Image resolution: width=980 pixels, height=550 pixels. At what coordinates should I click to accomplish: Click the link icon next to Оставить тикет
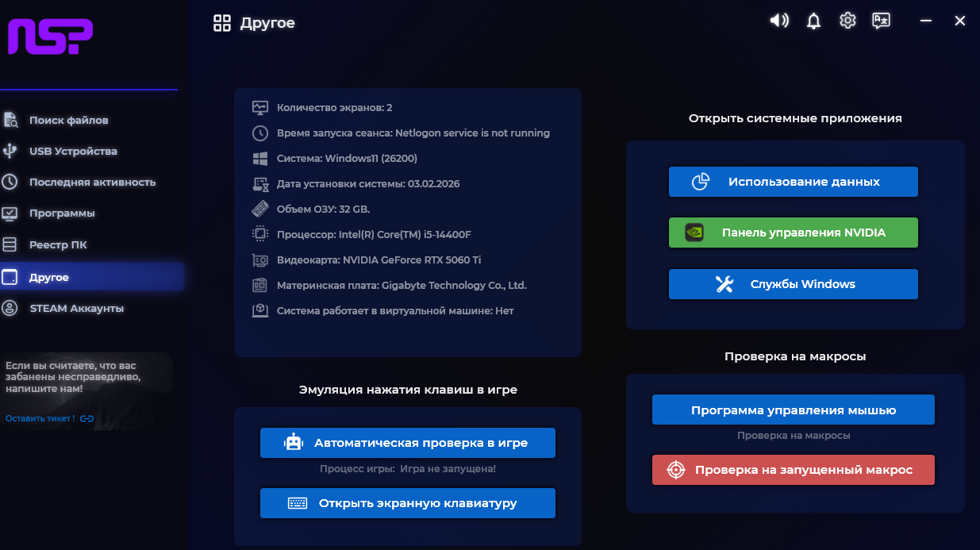pos(87,418)
